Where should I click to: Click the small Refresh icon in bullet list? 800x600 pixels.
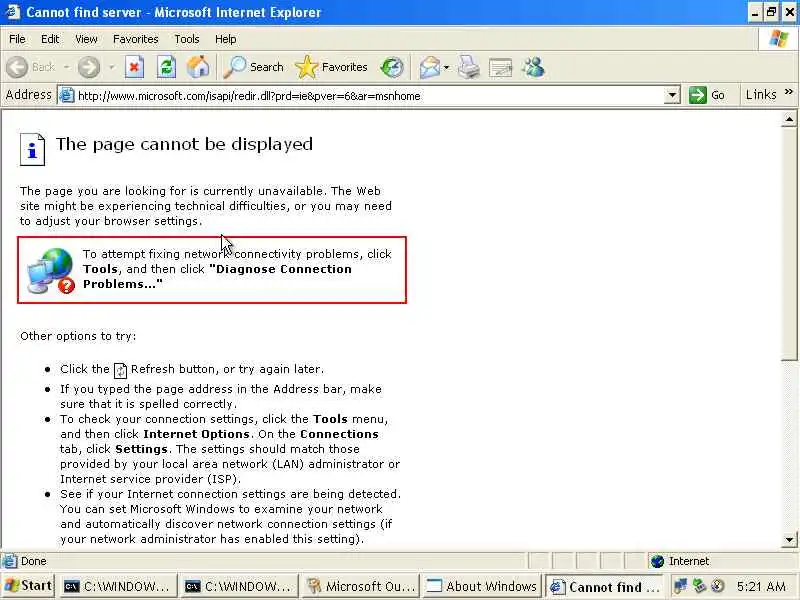[x=120, y=370]
